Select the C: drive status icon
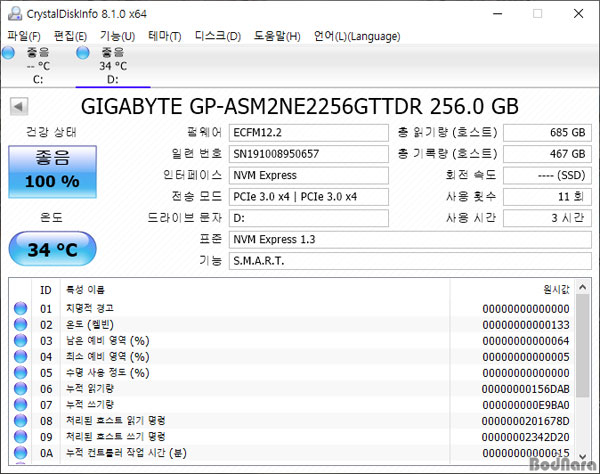 coord(12,52)
